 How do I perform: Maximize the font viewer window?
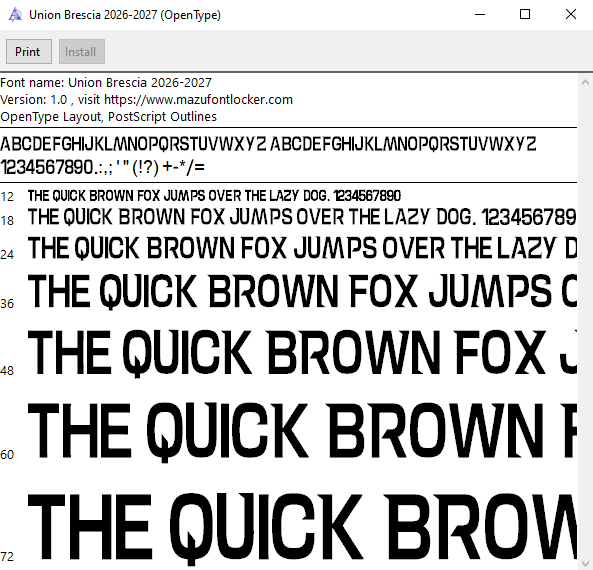click(x=525, y=15)
